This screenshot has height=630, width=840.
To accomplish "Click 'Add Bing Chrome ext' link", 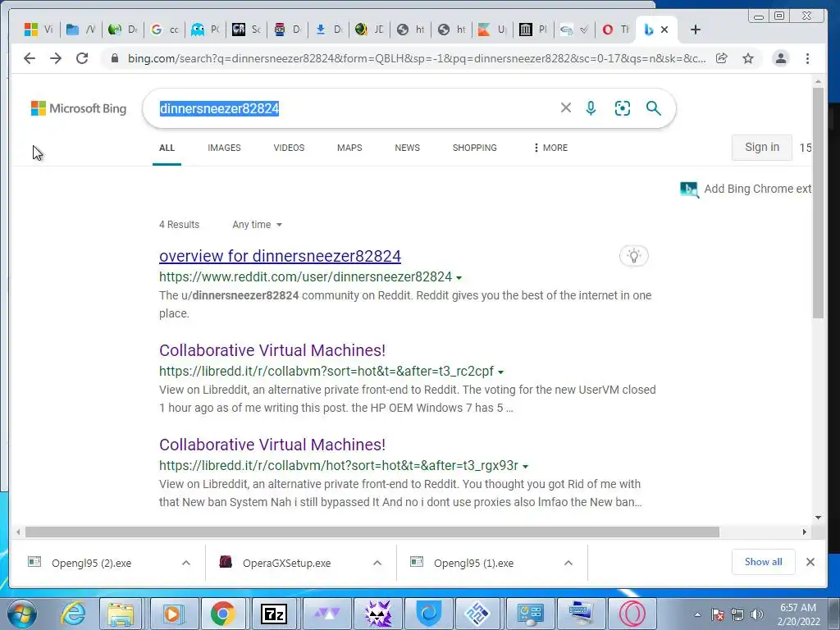I will (757, 189).
